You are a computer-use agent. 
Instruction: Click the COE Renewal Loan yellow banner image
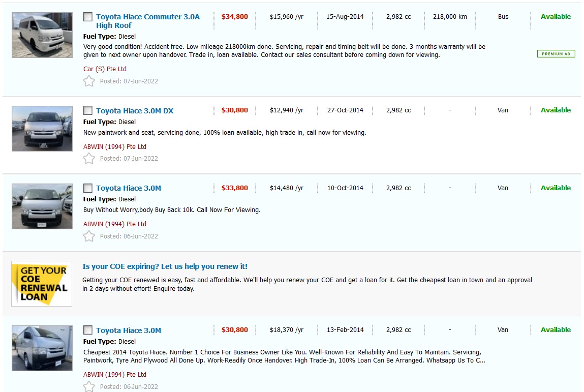click(x=42, y=284)
